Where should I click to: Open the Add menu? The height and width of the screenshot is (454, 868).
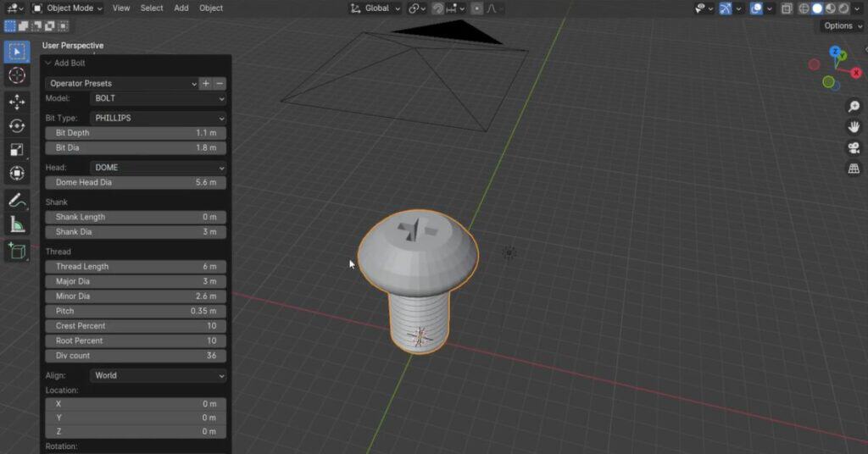(x=181, y=8)
